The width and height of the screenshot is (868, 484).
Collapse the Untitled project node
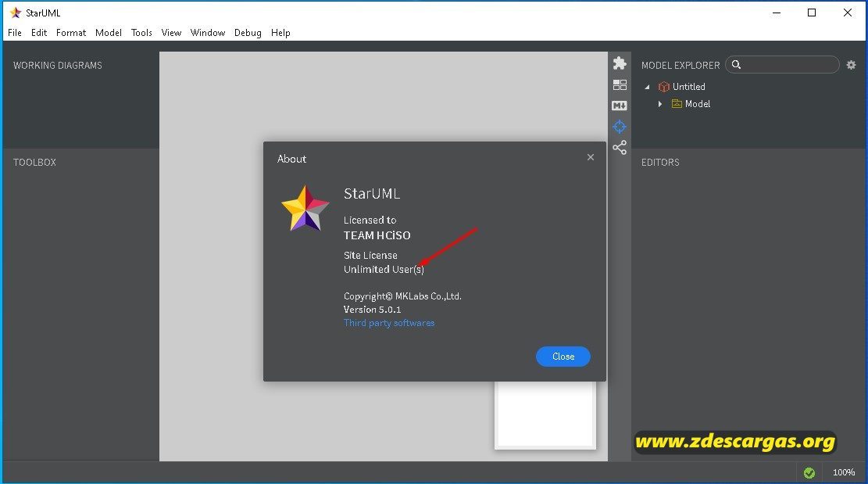(647, 87)
